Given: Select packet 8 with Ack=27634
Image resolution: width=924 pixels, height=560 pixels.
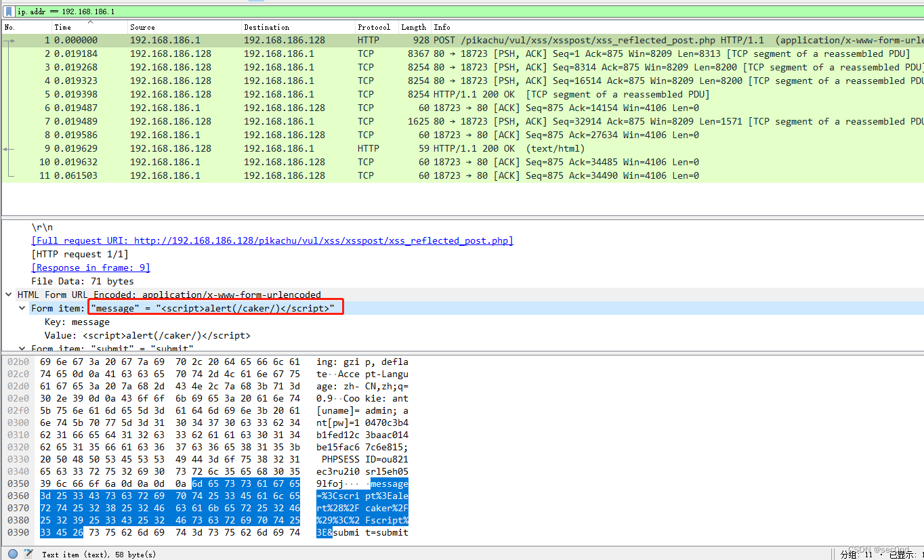Looking at the screenshot, I should point(463,135).
